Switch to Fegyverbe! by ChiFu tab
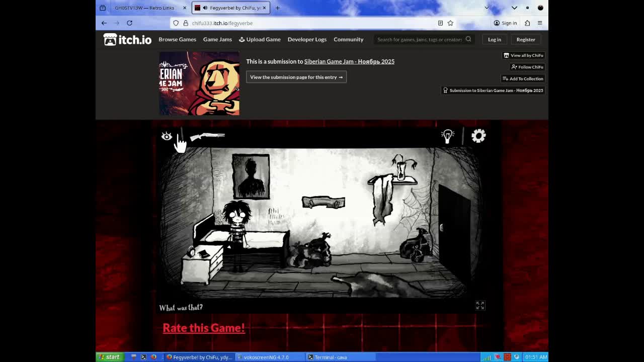 coord(231,8)
